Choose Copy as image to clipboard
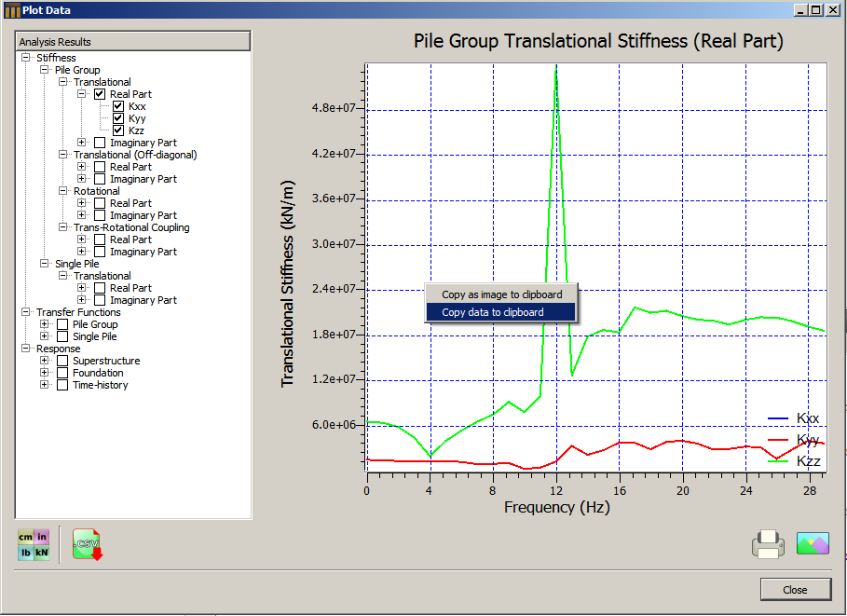This screenshot has width=847, height=616. (x=501, y=294)
